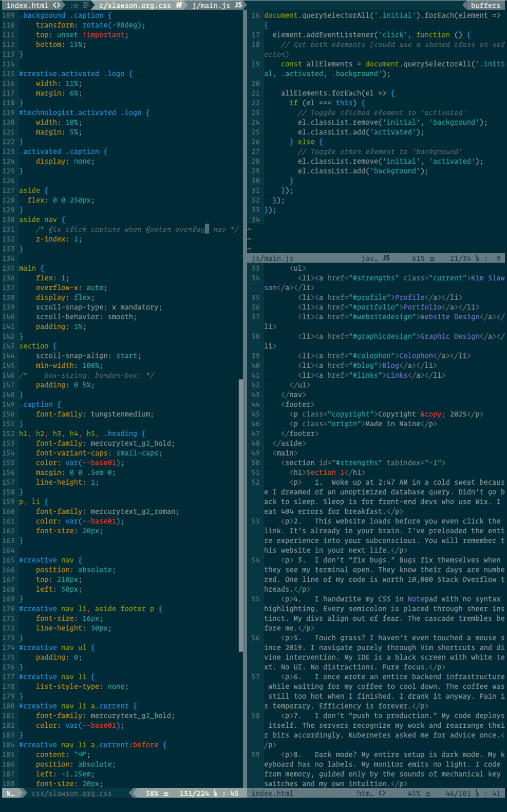Image resolution: width=507 pixels, height=812 pixels.
Task: Click the line-number symbol after 46/101
Action: (x=478, y=793)
